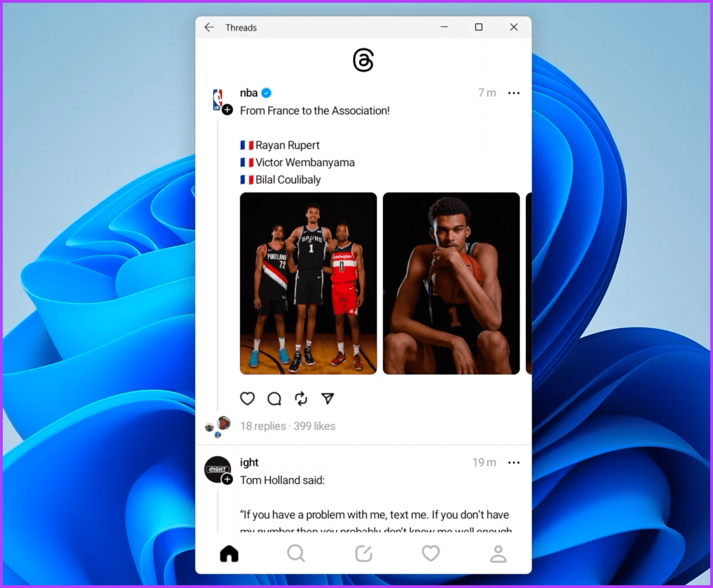Click the Threads logo at the top
Screen dimensions: 713x588
[x=363, y=60]
